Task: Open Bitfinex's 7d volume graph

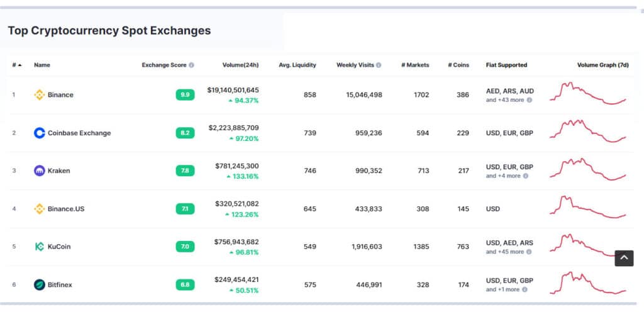Action: [588, 283]
